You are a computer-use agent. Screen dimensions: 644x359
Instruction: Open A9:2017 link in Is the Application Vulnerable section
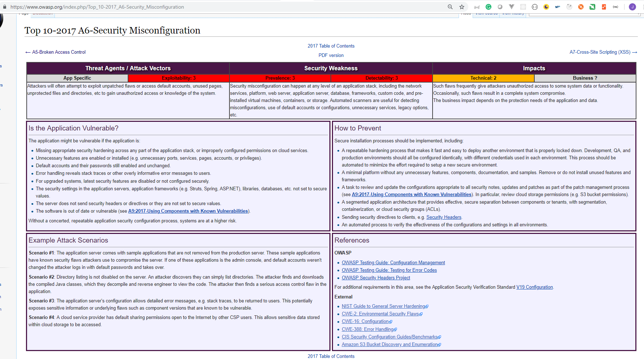coord(188,211)
